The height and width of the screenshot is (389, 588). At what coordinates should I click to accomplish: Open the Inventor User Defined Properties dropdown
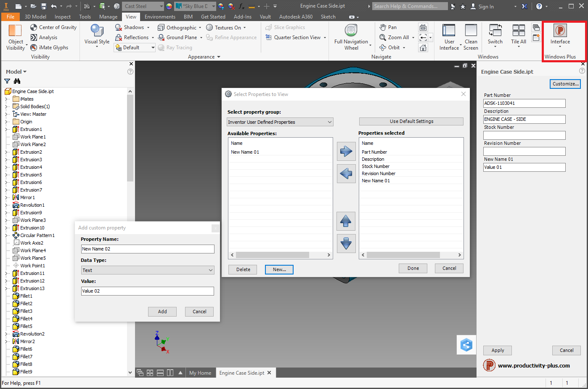pyautogui.click(x=280, y=122)
